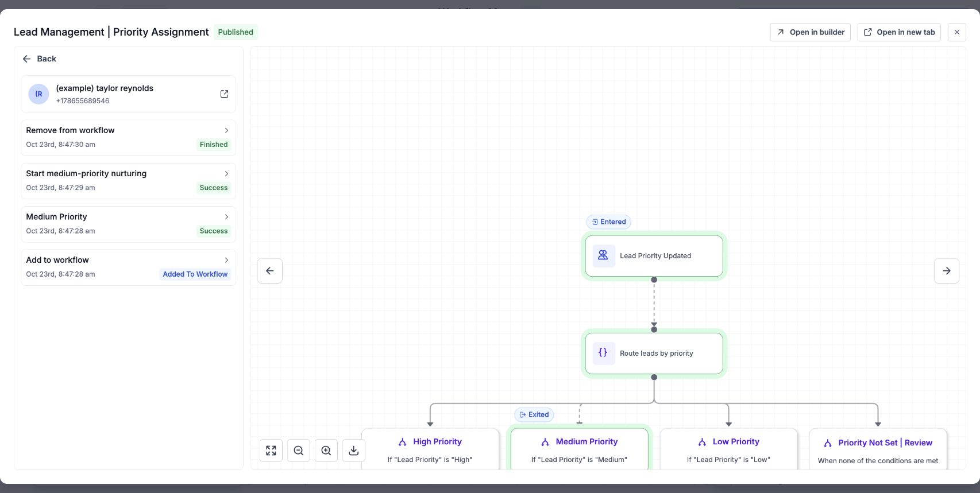This screenshot has height=493, width=980.
Task: Open workflow in builder
Action: pyautogui.click(x=811, y=32)
